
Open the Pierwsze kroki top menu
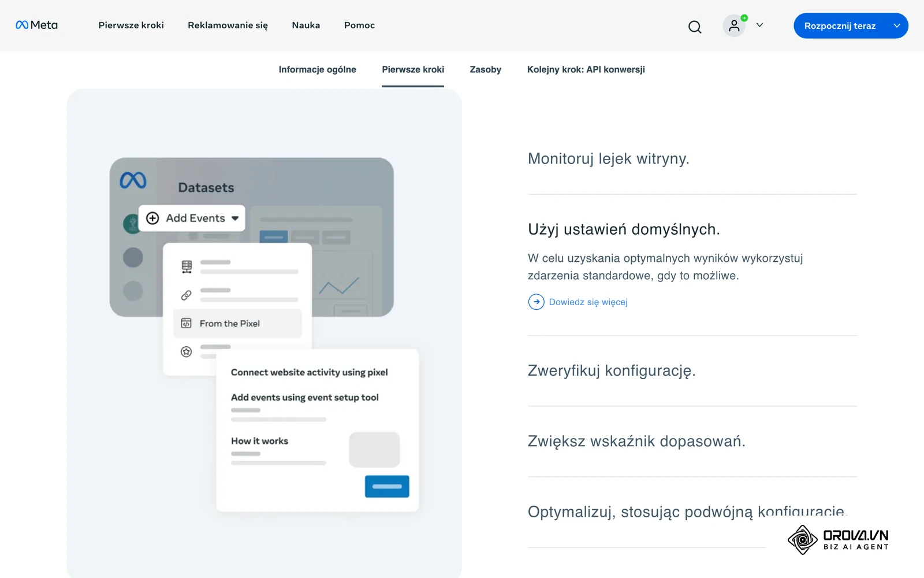[x=131, y=25]
